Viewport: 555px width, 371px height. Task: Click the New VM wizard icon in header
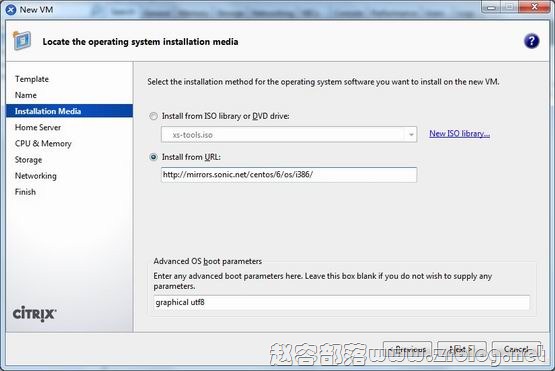click(22, 41)
